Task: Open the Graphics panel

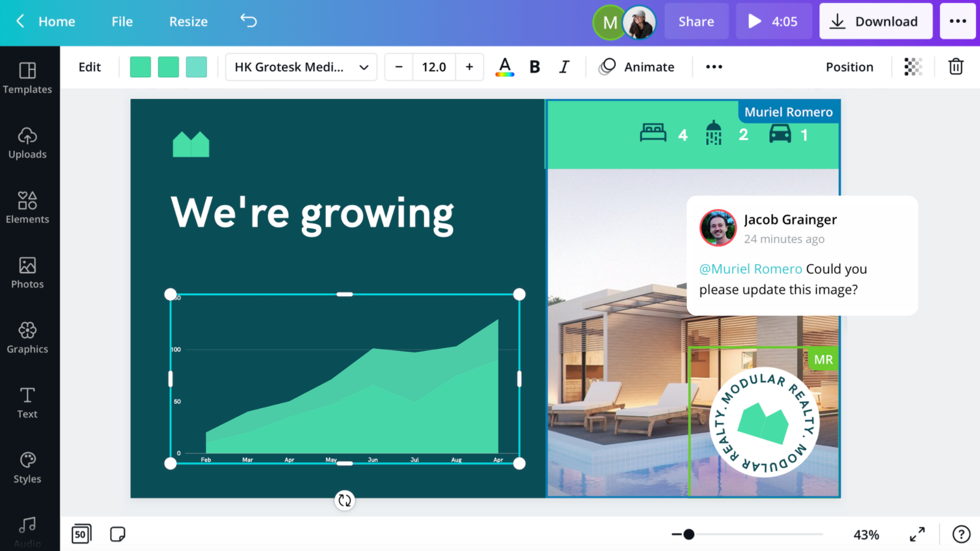Action: pyautogui.click(x=28, y=338)
